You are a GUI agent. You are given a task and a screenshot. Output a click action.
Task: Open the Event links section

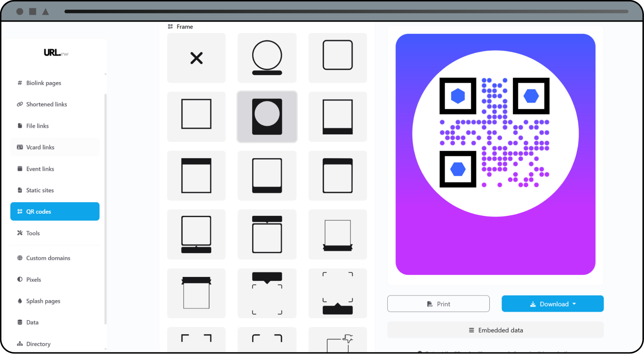pyautogui.click(x=40, y=169)
